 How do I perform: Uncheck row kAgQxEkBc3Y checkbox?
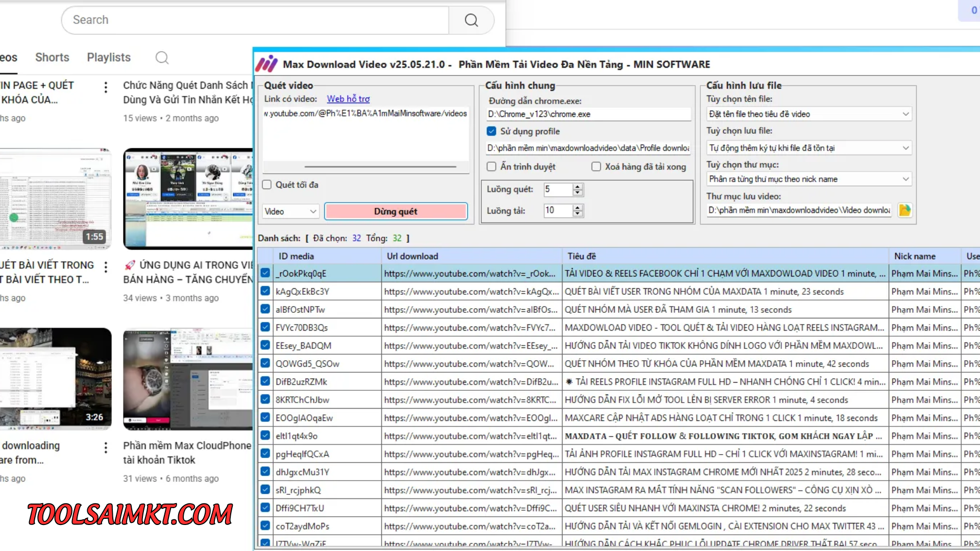(265, 291)
